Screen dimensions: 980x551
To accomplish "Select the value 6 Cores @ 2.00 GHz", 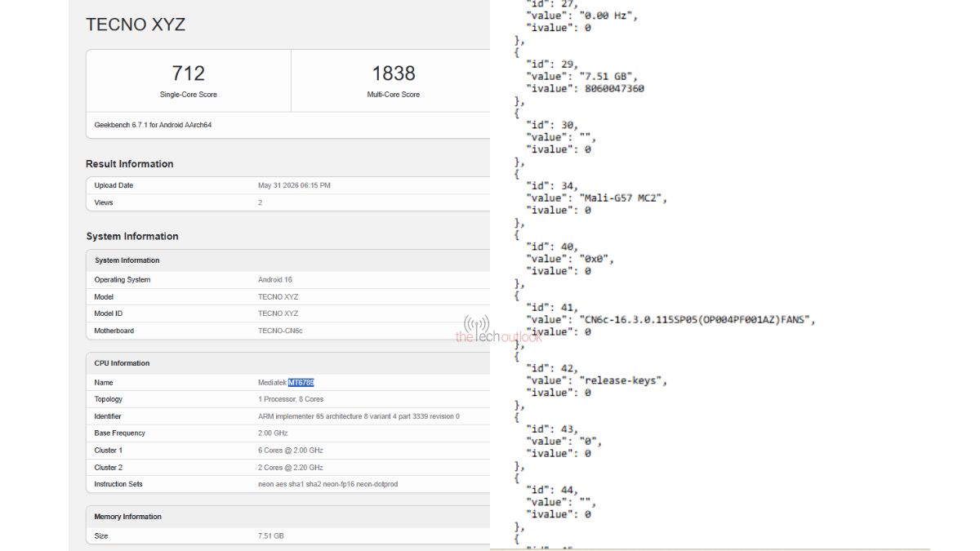I will point(291,451).
